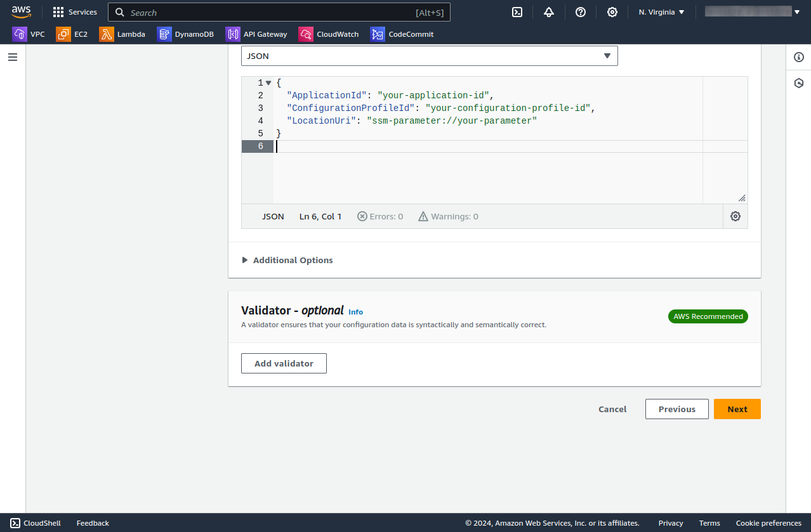Image resolution: width=811 pixels, height=532 pixels.
Task: Click the Errors: 0 status icon
Action: [x=362, y=216]
